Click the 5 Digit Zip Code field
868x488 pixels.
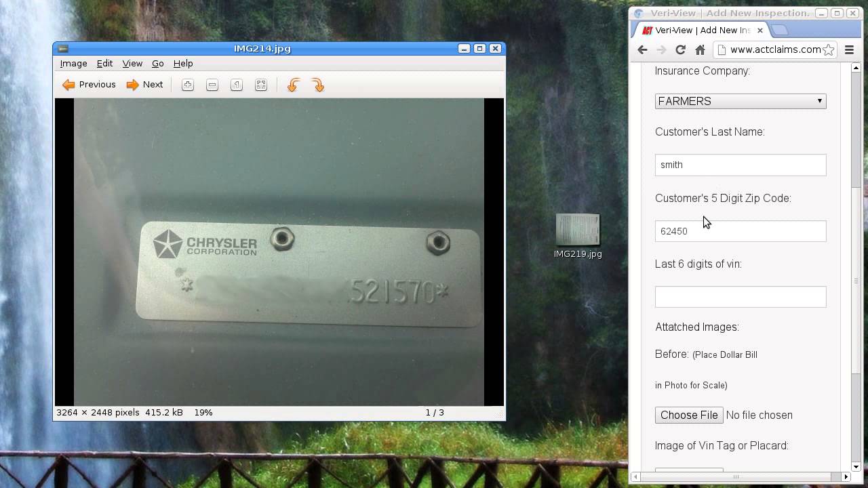point(741,231)
